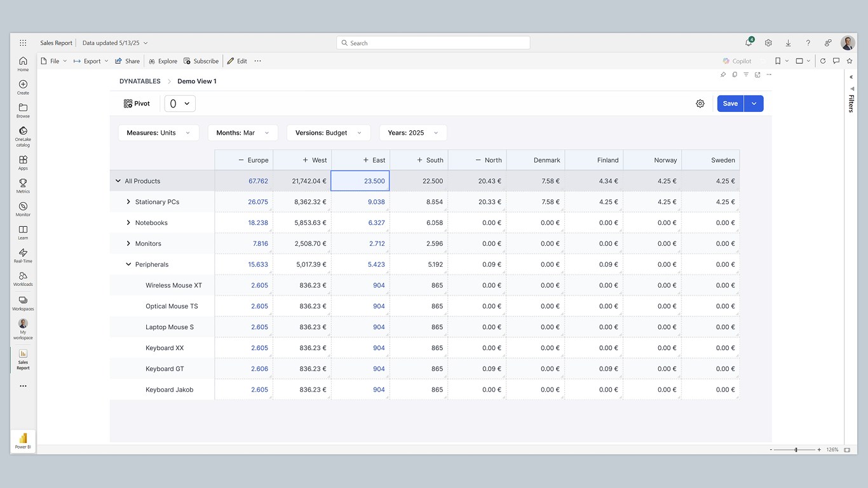The width and height of the screenshot is (868, 488).
Task: Expand the Monitors row
Action: pos(128,243)
